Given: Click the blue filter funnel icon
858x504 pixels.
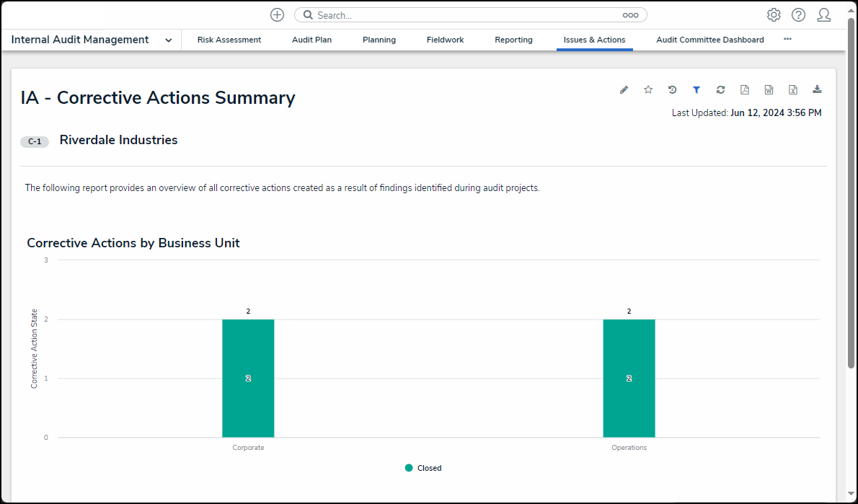Looking at the screenshot, I should click(x=696, y=90).
